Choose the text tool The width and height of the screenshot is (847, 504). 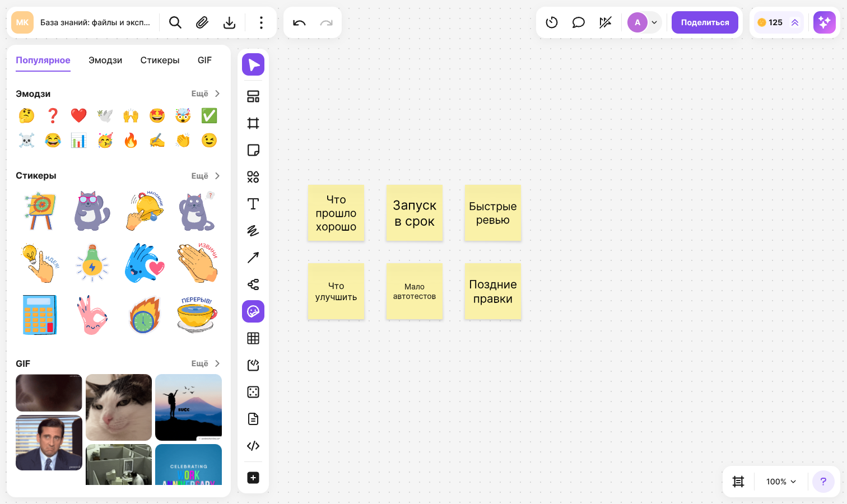[x=253, y=204]
